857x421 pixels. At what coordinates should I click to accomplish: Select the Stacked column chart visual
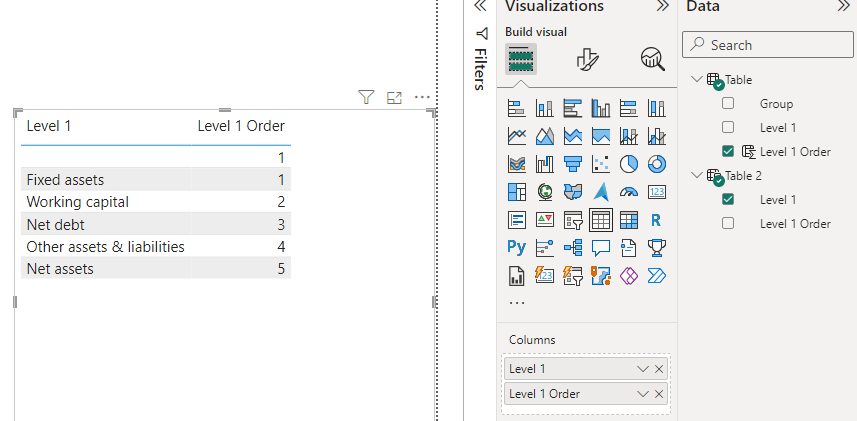coord(544,108)
